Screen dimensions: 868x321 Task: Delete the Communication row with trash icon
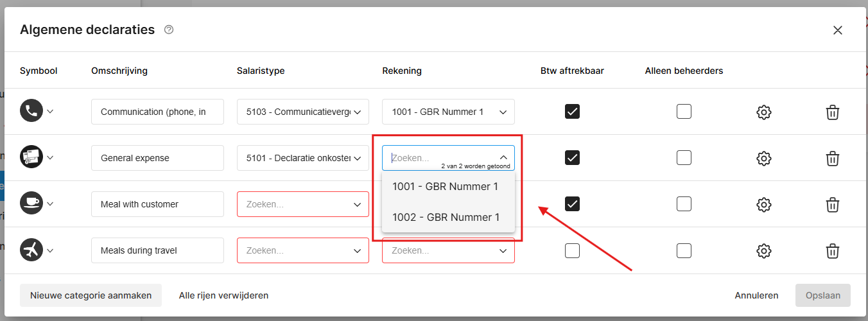832,112
